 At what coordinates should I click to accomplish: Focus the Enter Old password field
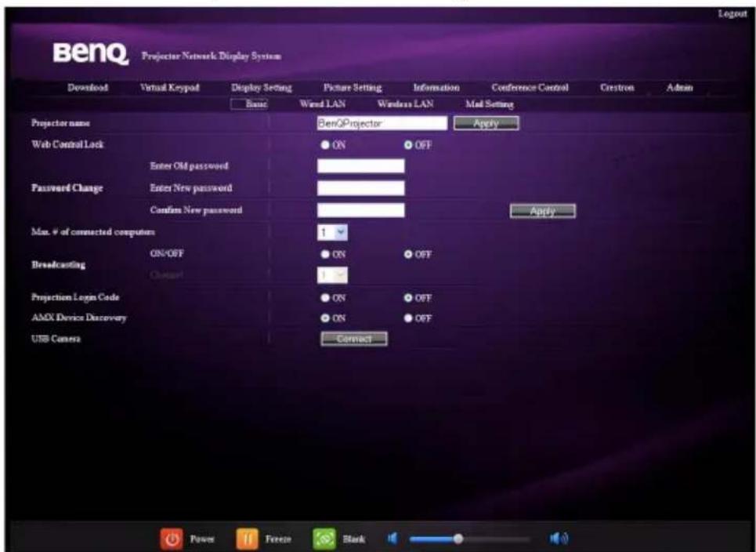pyautogui.click(x=360, y=166)
